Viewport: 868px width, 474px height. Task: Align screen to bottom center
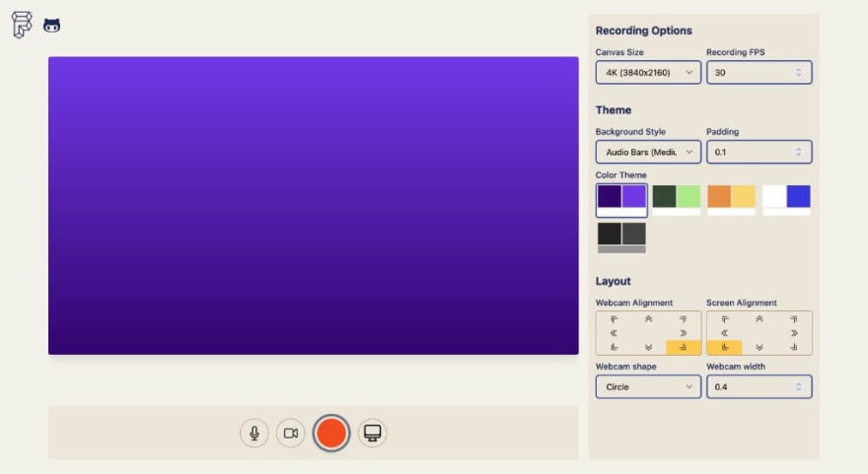(759, 347)
